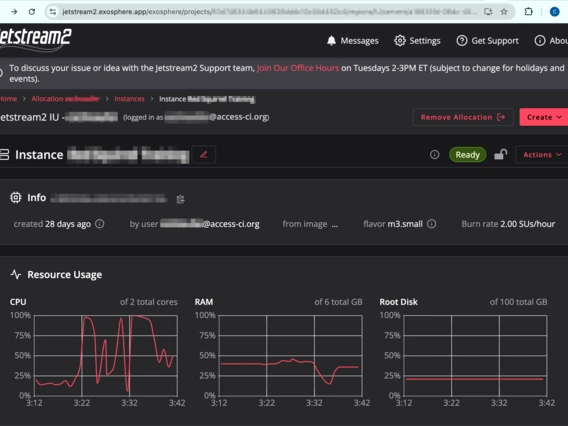
Task: Click the Ready status badge
Action: tap(467, 155)
